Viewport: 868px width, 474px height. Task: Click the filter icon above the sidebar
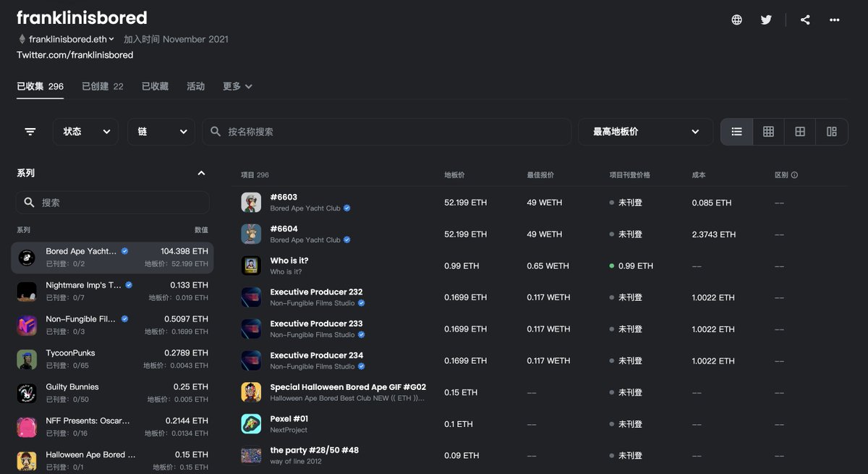(x=30, y=132)
